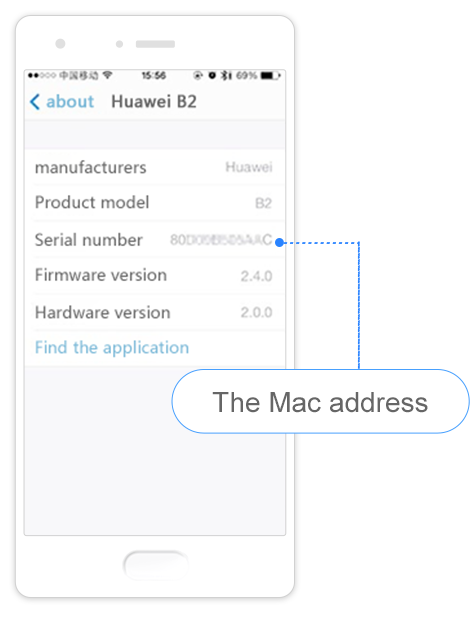The height and width of the screenshot is (620, 471).
Task: Select the manufacturers row
Action: pos(155,167)
